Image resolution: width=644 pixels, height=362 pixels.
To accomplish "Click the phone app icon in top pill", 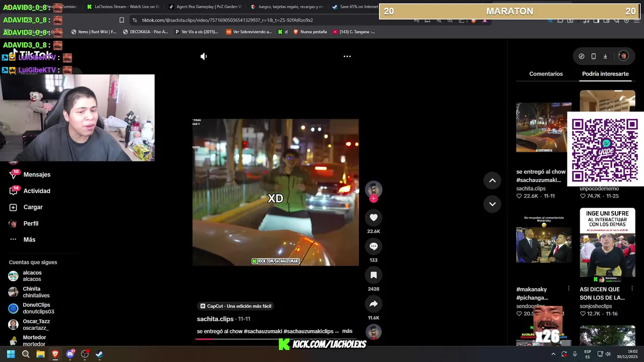I will point(594,56).
